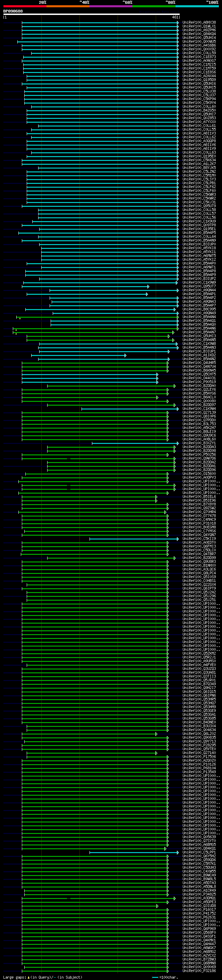Select the UniRef100_Q27139 label
The height and width of the screenshot is (980, 222).
pyautogui.click(x=199, y=413)
